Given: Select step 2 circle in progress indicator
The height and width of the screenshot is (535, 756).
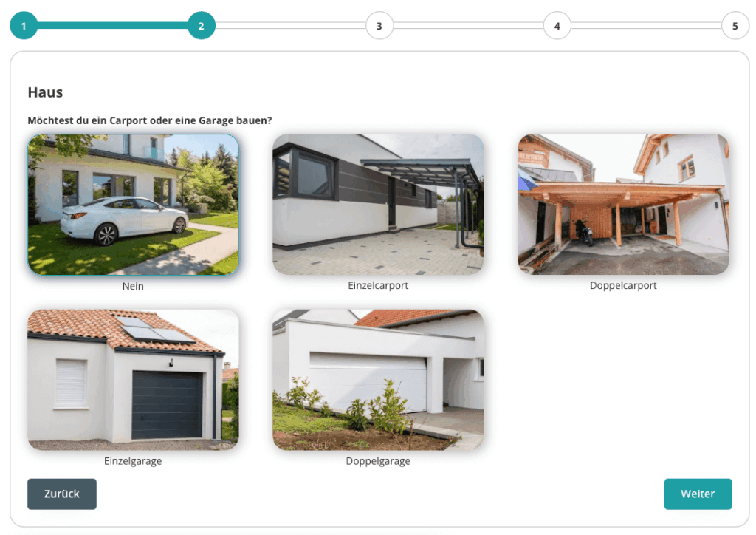Looking at the screenshot, I should point(202,26).
